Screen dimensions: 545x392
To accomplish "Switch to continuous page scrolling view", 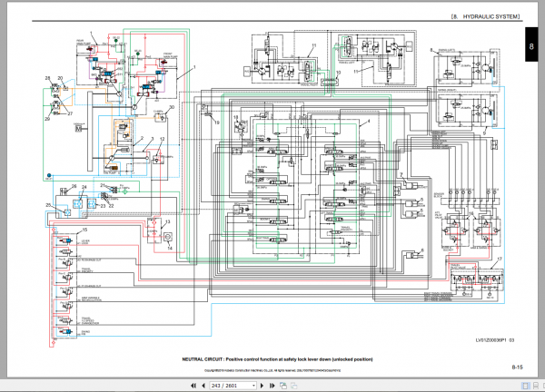I will (536, 386).
